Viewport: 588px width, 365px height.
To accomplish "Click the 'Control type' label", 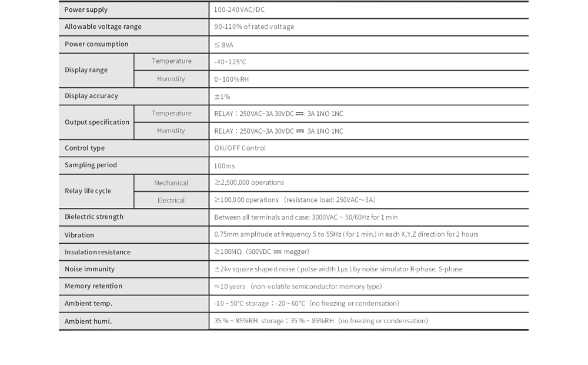I will click(x=84, y=148).
